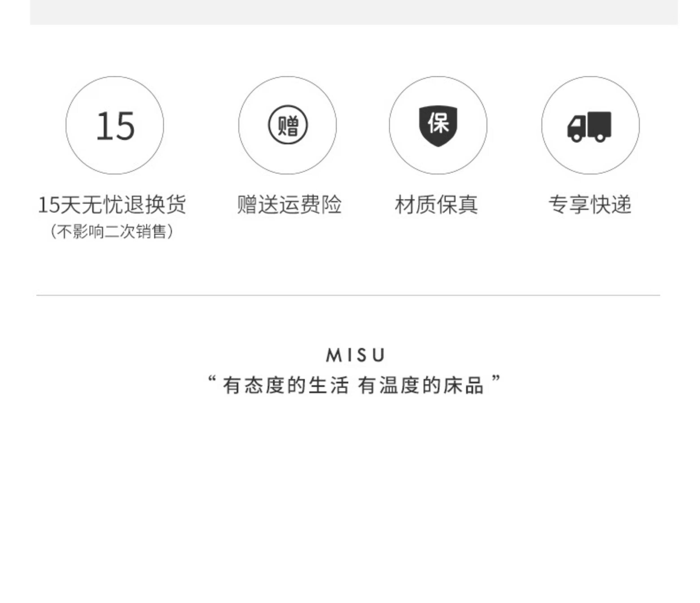Screen dimensions: 700x603
Task: Click the MISU brand logo
Action: tap(355, 355)
